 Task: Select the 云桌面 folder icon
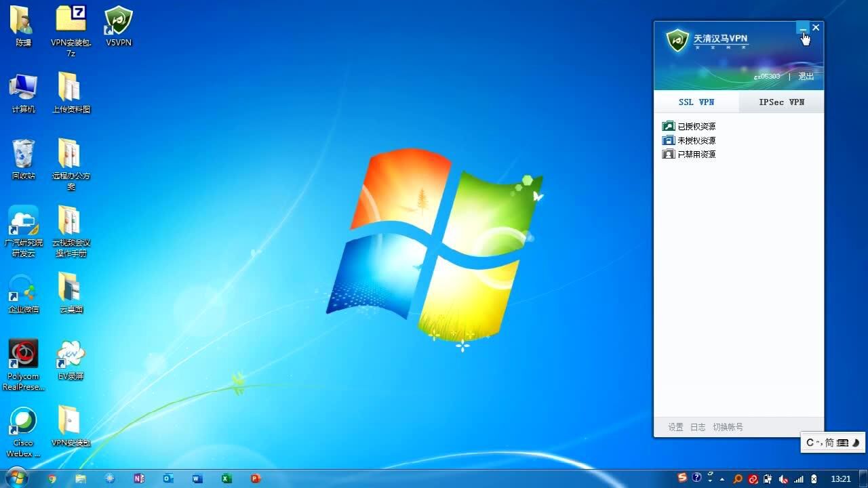71,293
